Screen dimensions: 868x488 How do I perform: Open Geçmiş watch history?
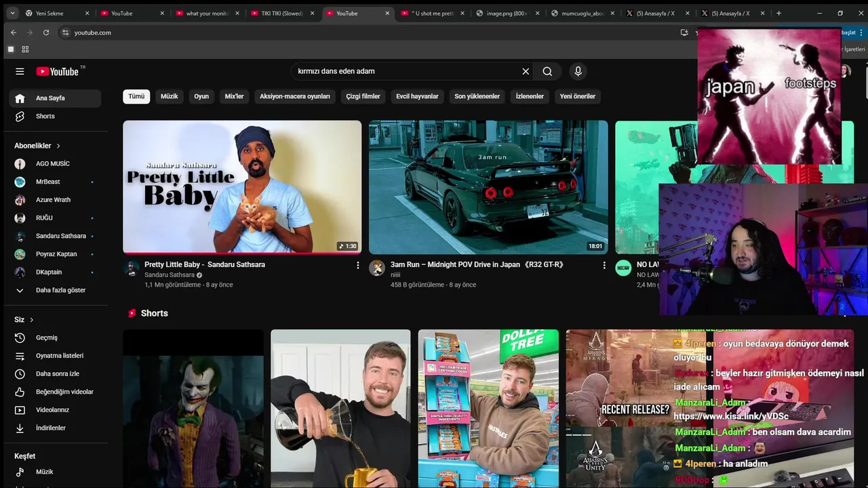click(55, 338)
